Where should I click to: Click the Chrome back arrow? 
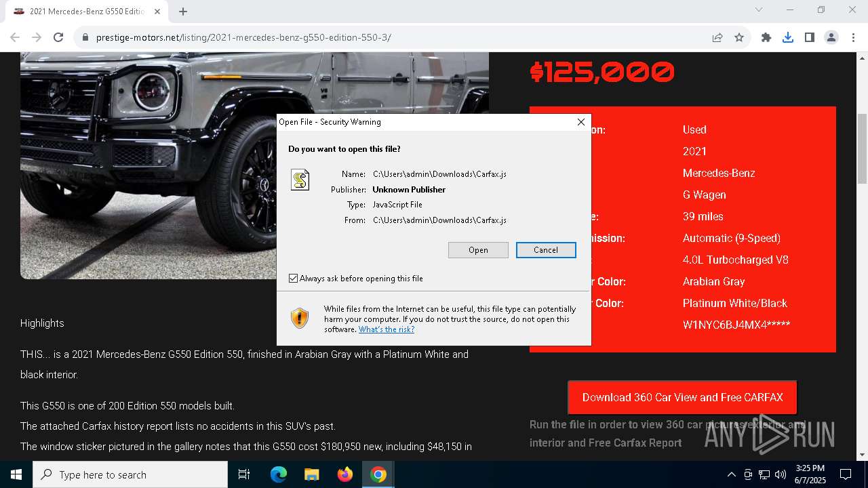pos(15,37)
